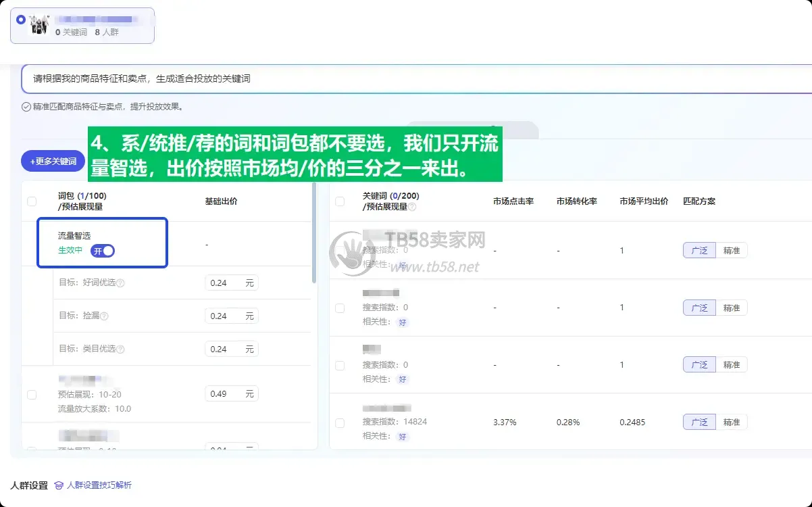Image resolution: width=812 pixels, height=507 pixels.
Task: Click help icon next to 好词优选
Action: [121, 283]
